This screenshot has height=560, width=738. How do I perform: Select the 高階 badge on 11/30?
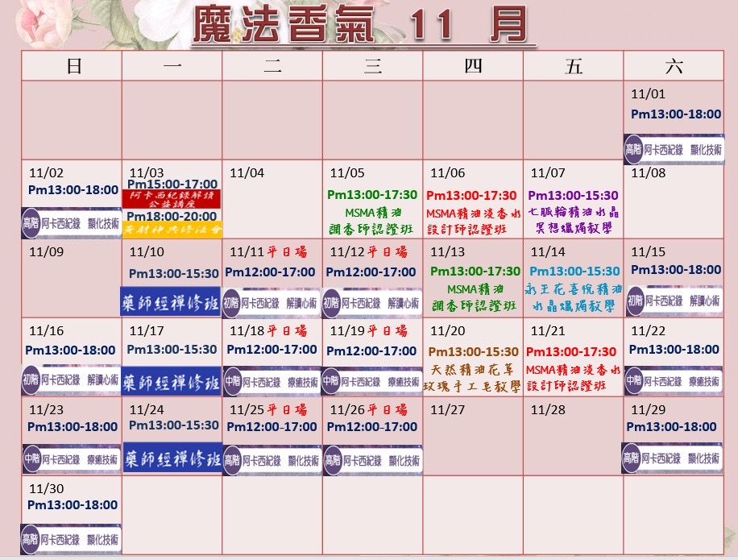tap(31, 539)
